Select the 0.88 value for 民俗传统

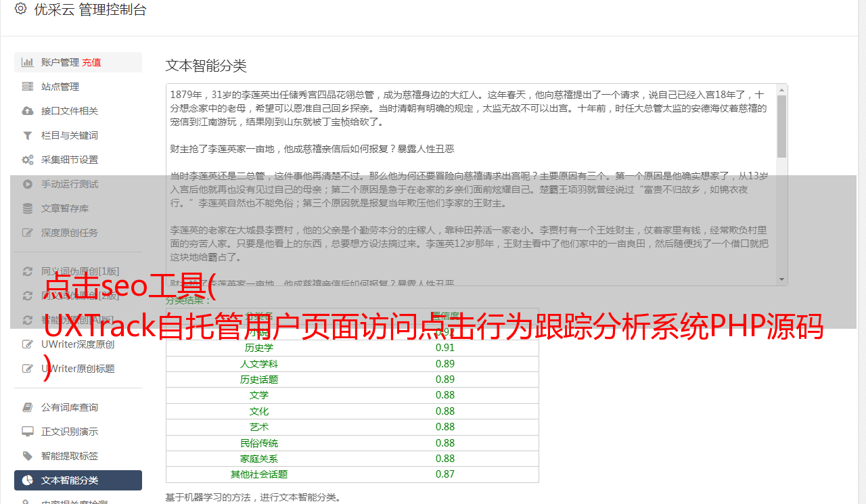pos(445,443)
